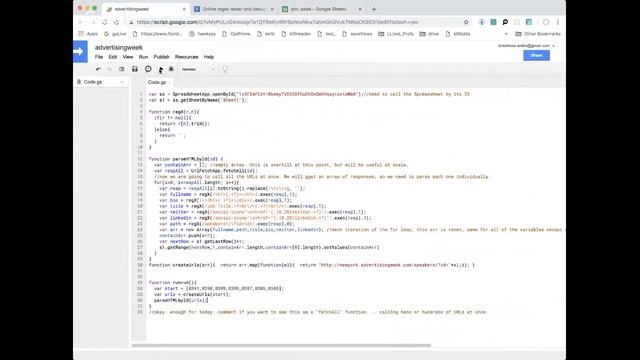Click the black speech-bubble extension icon

pos(505,22)
